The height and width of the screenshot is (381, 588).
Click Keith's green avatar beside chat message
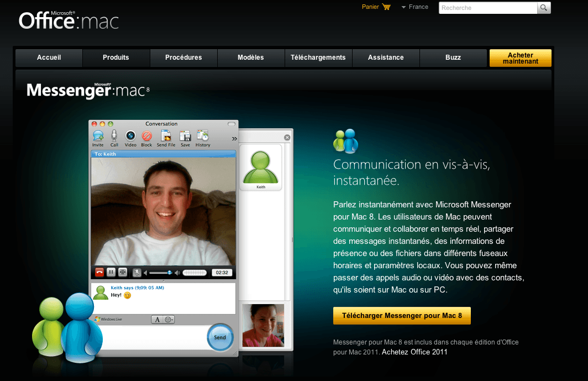pyautogui.click(x=101, y=293)
